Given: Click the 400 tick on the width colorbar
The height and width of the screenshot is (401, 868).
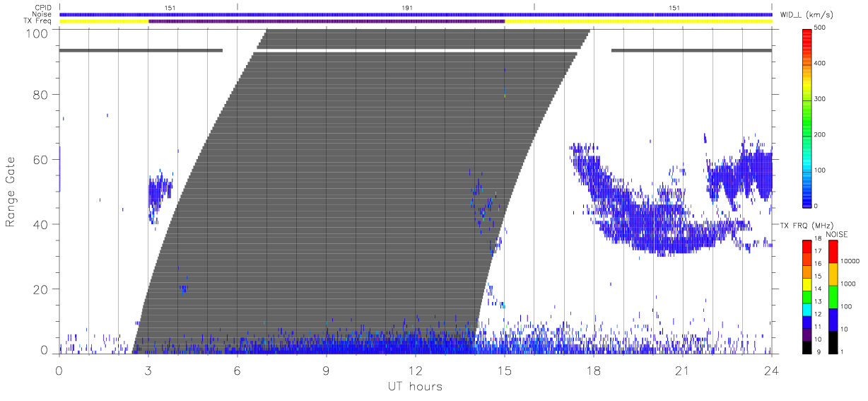Looking at the screenshot, I should (819, 63).
